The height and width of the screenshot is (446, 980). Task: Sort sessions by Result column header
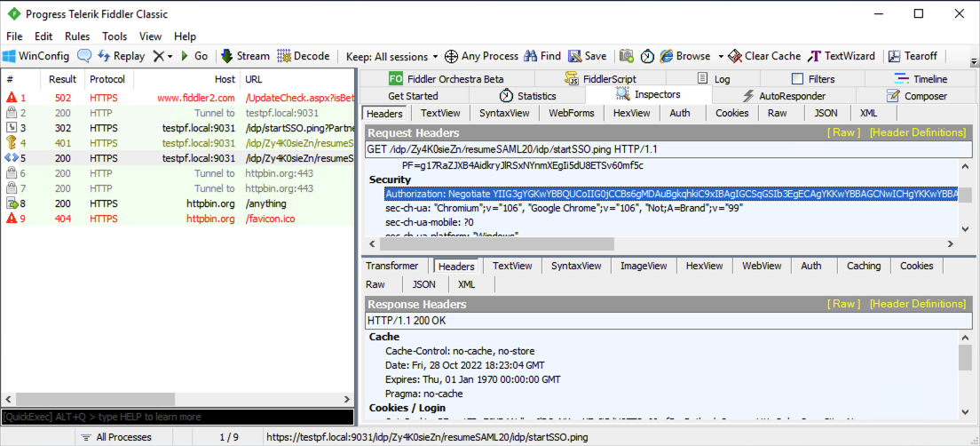62,79
